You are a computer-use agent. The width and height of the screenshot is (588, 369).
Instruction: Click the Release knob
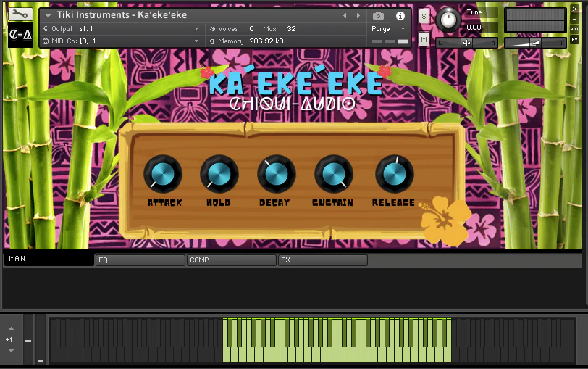[x=394, y=174]
